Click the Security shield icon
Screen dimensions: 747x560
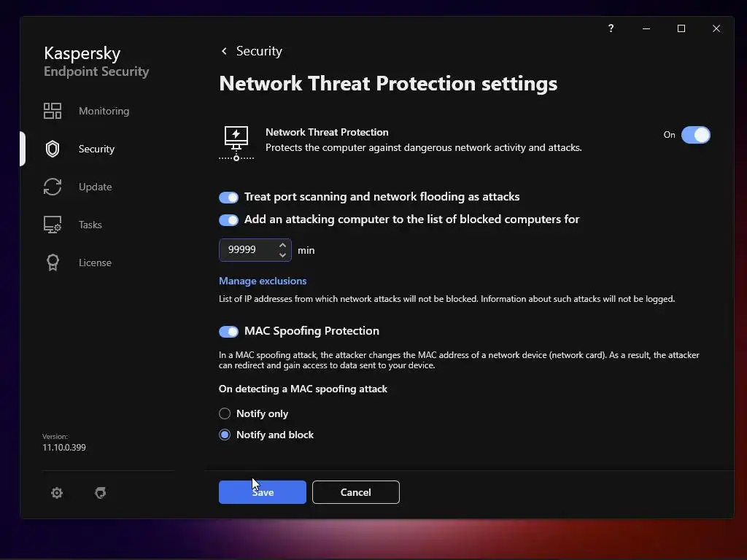pos(53,149)
